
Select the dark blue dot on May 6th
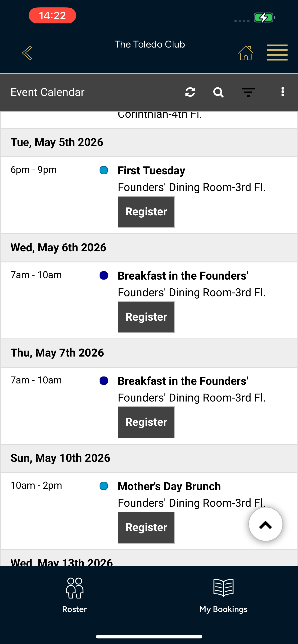(x=104, y=275)
